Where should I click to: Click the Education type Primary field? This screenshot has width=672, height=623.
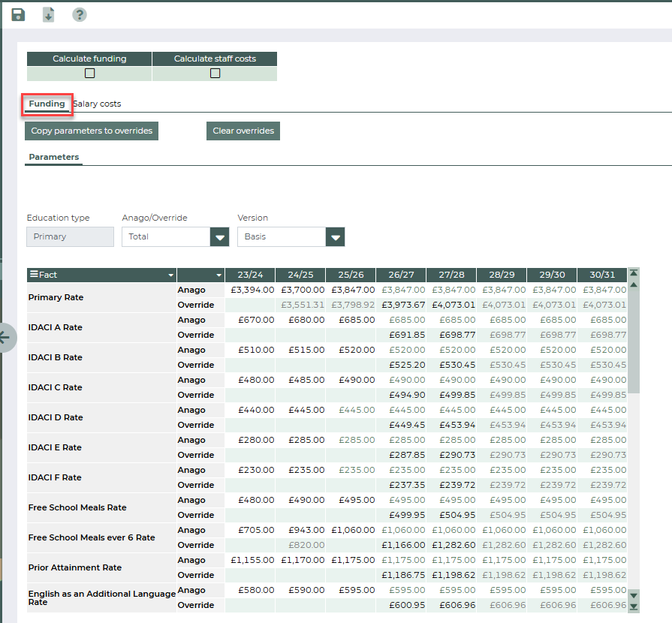(x=71, y=236)
